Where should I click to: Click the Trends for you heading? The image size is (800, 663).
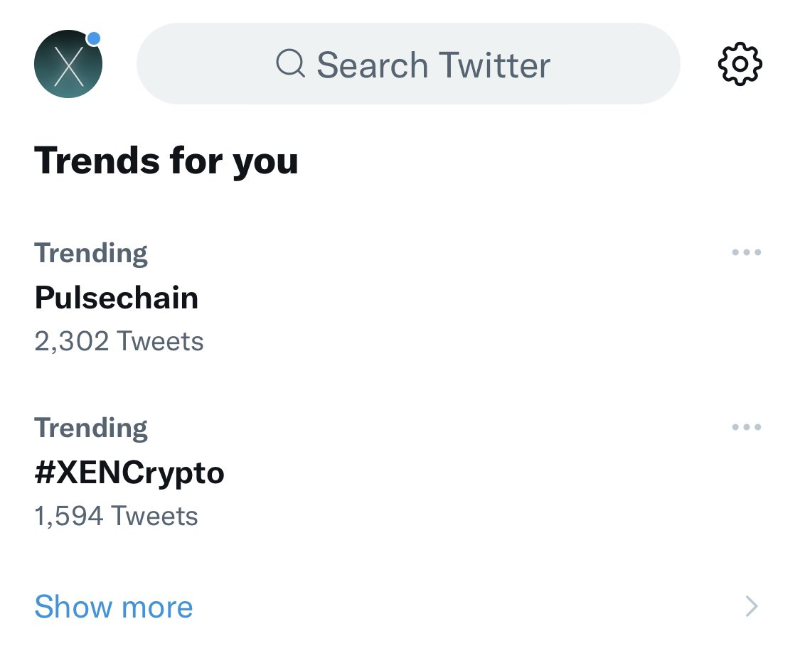point(166,161)
